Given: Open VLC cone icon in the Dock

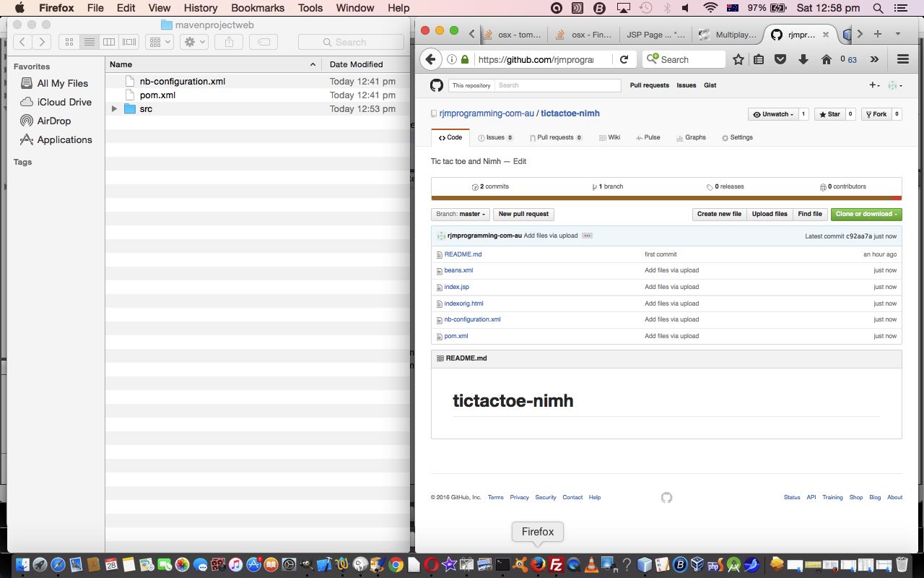Looking at the screenshot, I should pos(591,564).
